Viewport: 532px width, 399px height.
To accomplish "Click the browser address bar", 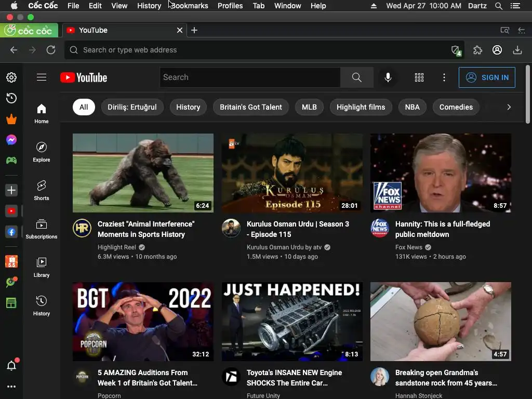I will pos(264,50).
